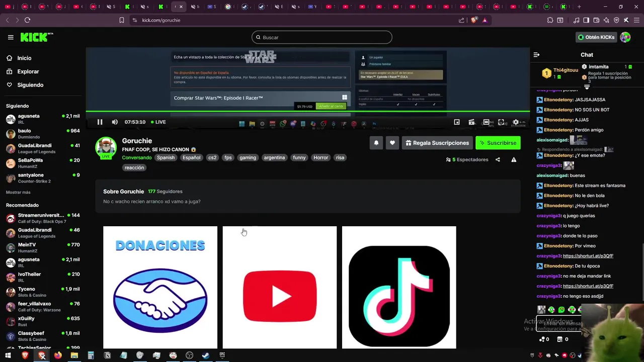The width and height of the screenshot is (644, 362).
Task: Click Regala Suscripciones button
Action: [x=437, y=143]
